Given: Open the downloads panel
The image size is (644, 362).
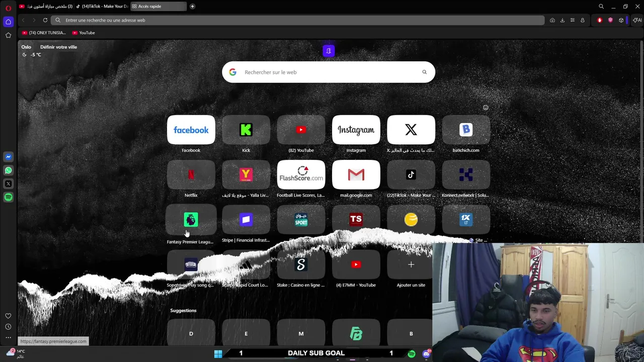Looking at the screenshot, I should point(562,20).
